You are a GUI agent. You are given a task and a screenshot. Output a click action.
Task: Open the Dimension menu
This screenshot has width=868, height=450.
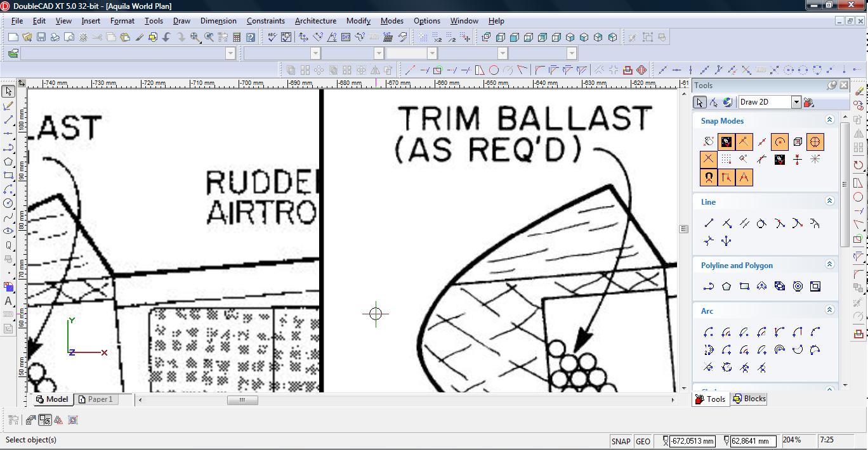click(218, 21)
